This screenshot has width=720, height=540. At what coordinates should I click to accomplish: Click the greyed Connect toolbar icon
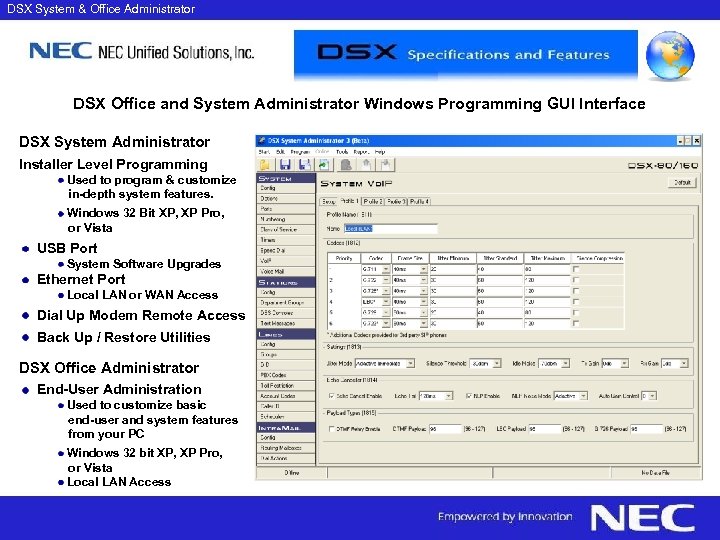click(x=346, y=164)
